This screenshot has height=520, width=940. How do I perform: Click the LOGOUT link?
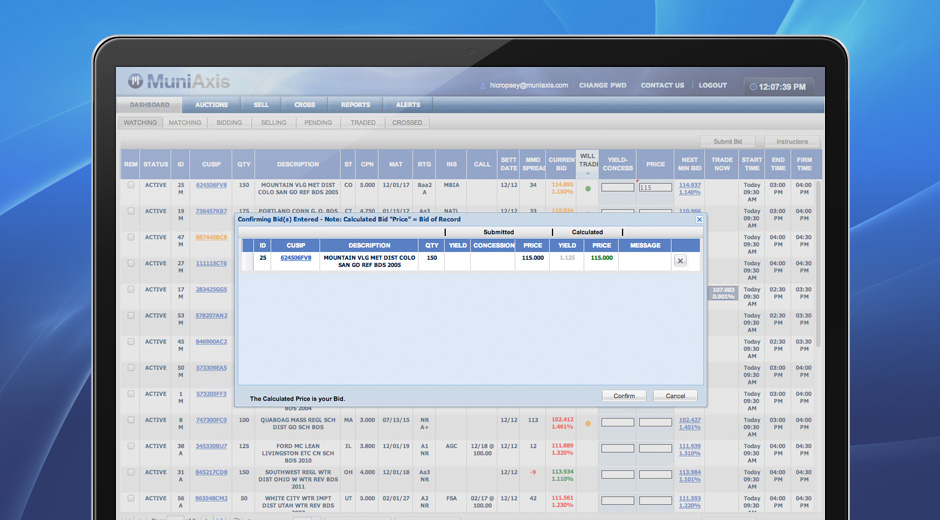[713, 86]
